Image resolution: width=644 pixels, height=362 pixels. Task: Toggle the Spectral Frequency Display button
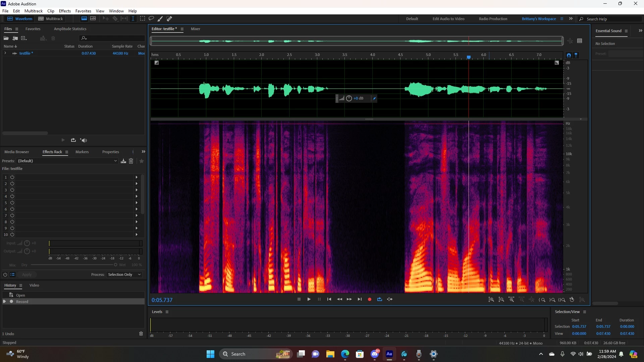[84, 19]
